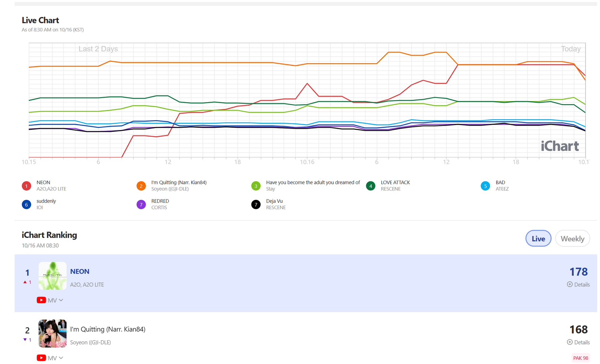Screen dimensions: 600x364
Task: Click the red up arrow under rank 1
Action: tap(25, 282)
